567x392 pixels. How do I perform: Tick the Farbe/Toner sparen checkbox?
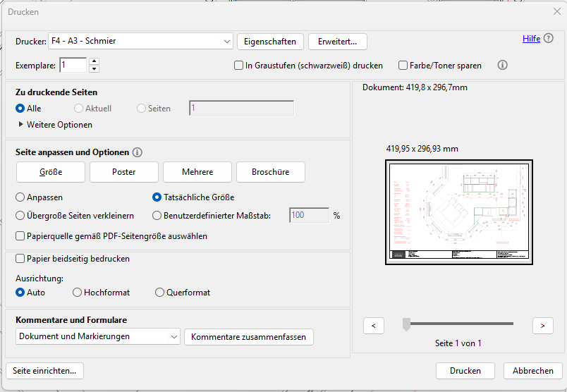click(x=403, y=66)
